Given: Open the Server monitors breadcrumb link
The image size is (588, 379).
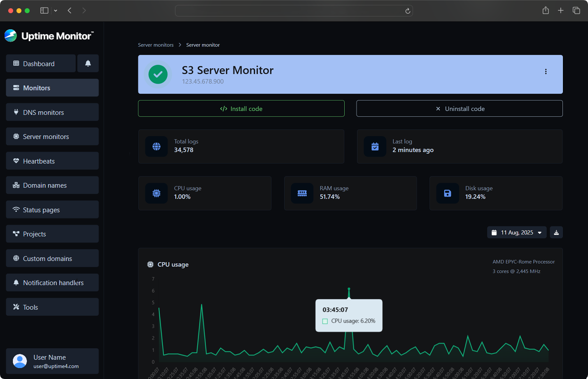Looking at the screenshot, I should coord(156,45).
